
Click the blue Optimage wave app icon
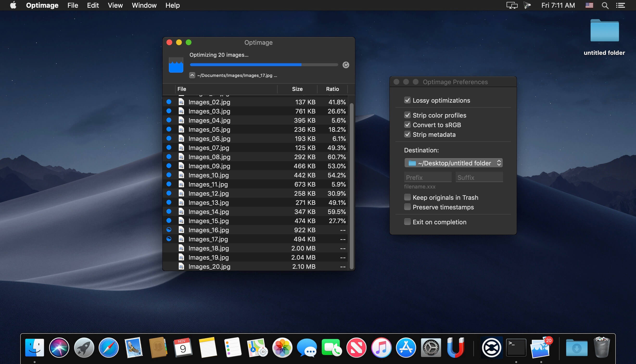coord(176,65)
